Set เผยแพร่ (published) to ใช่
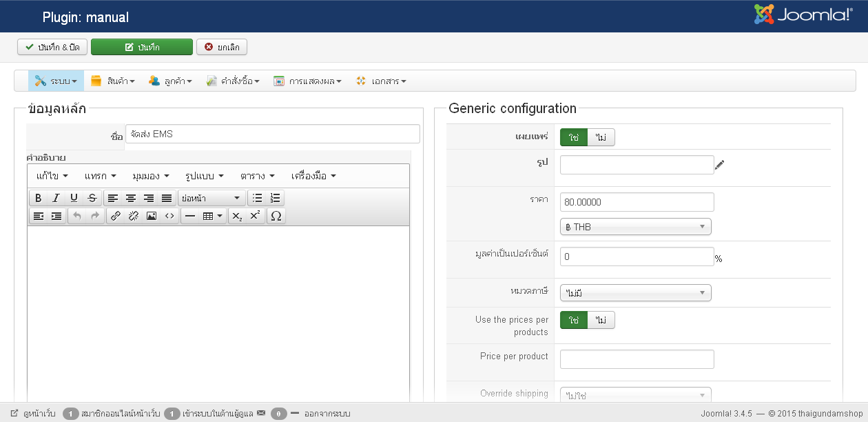The height and width of the screenshot is (422, 868). pos(573,137)
